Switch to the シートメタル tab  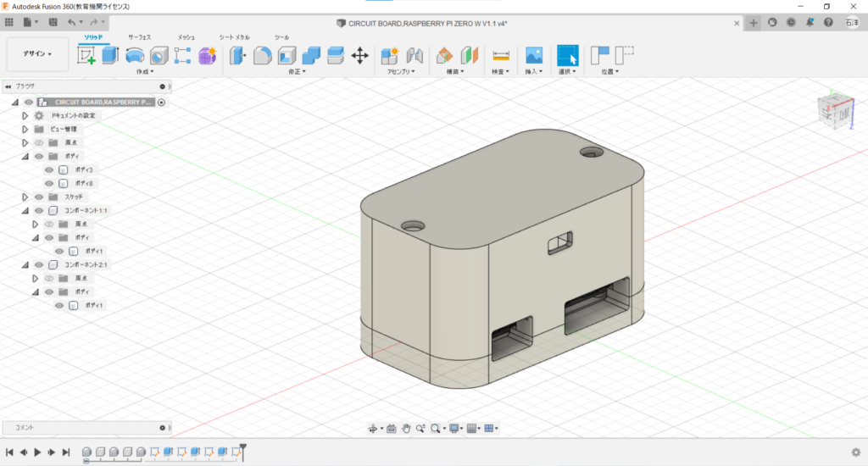(234, 37)
